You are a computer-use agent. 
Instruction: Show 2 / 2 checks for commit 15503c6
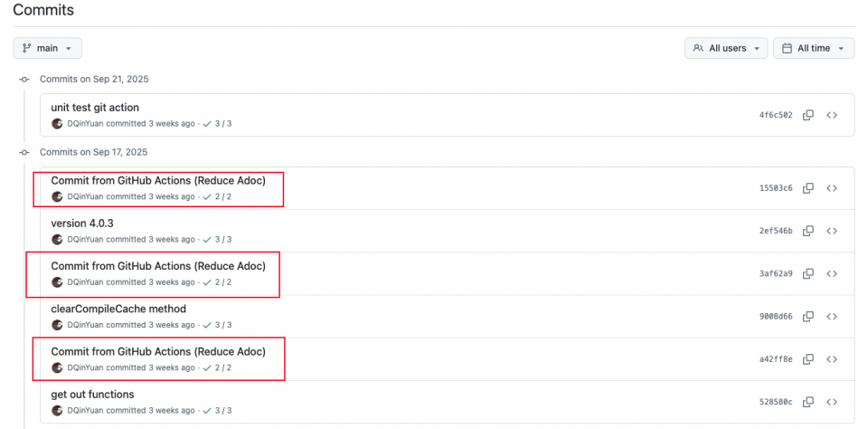click(x=217, y=196)
